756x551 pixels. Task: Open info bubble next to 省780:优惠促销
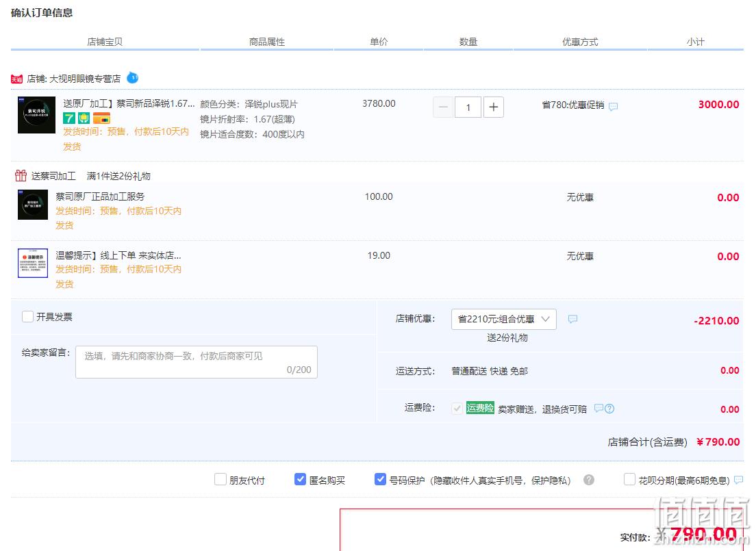pos(614,107)
